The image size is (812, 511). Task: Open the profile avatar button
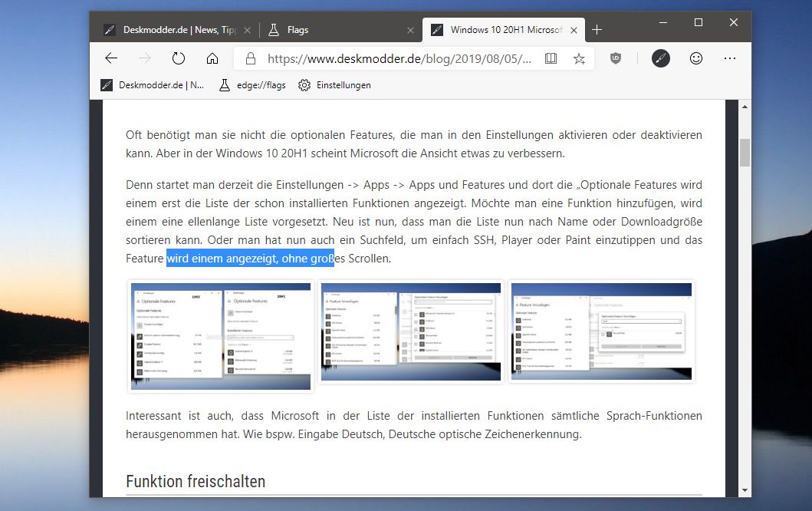(x=660, y=58)
